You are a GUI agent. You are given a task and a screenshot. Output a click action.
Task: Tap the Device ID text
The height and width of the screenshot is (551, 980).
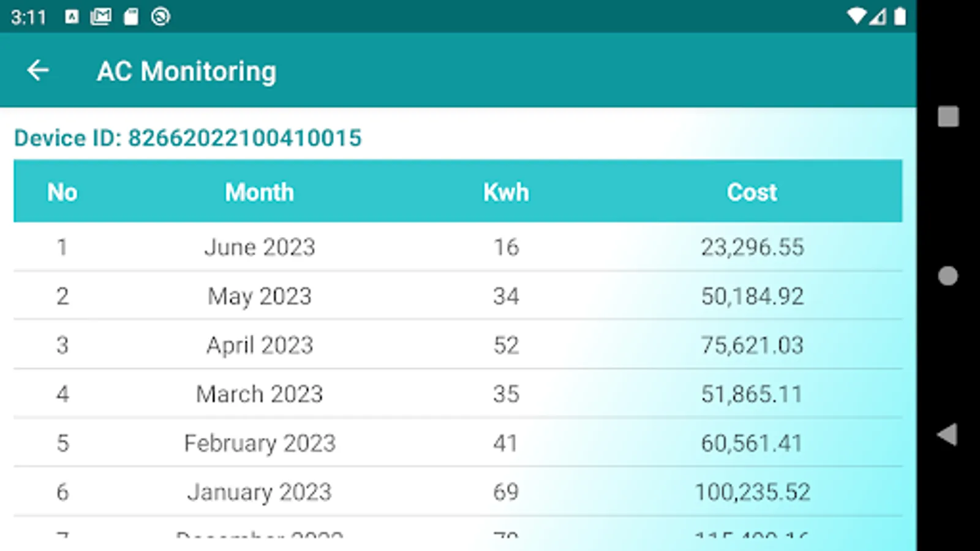tap(188, 138)
